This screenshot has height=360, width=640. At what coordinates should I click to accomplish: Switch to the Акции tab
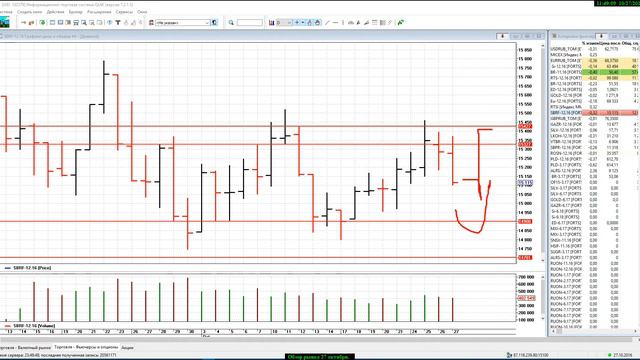point(127,347)
